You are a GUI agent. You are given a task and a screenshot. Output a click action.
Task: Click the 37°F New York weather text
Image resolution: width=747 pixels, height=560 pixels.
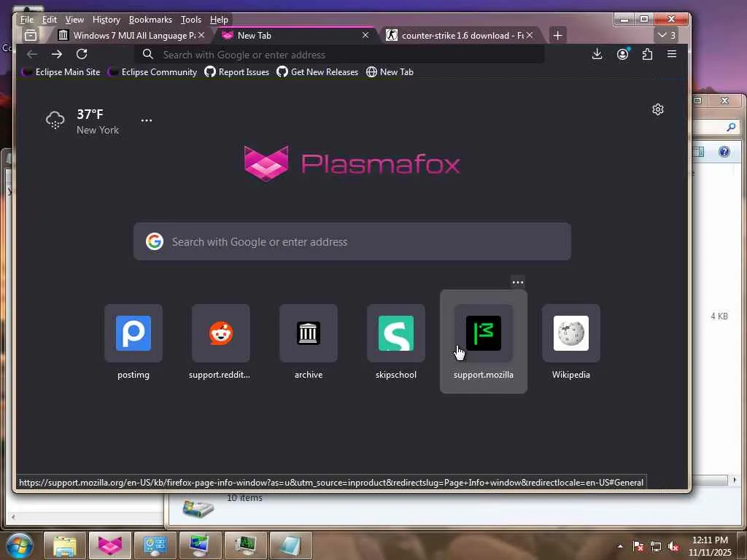pyautogui.click(x=98, y=122)
